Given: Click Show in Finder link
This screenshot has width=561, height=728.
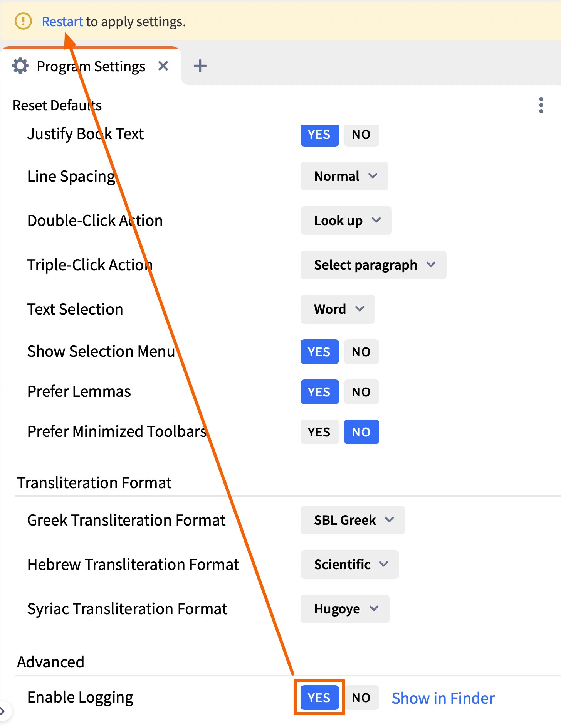Looking at the screenshot, I should tap(443, 698).
